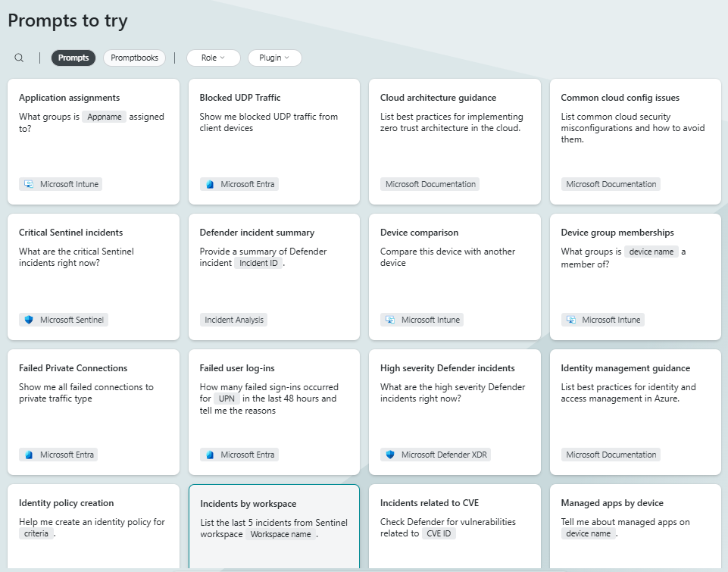
Task: Open the search magnifier icon
Action: click(x=18, y=58)
